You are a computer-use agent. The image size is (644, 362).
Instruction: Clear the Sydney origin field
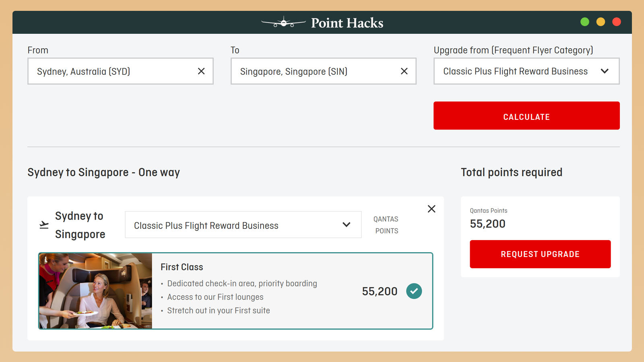pos(201,71)
